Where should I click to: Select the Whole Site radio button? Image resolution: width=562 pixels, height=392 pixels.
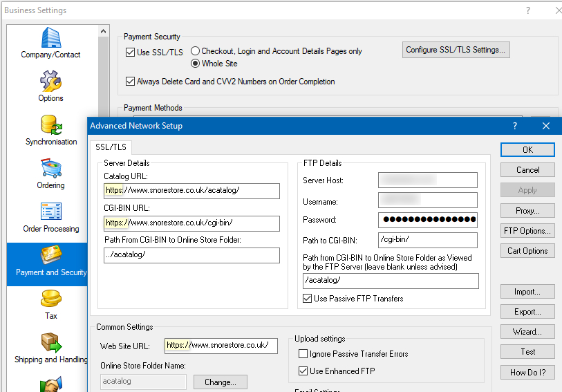tap(196, 64)
